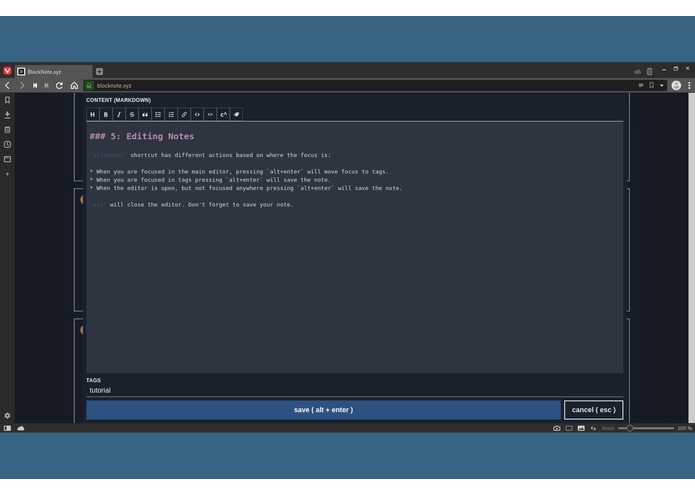Insert an unordered bullet list
Image resolution: width=695 pixels, height=494 pixels.
coord(158,114)
